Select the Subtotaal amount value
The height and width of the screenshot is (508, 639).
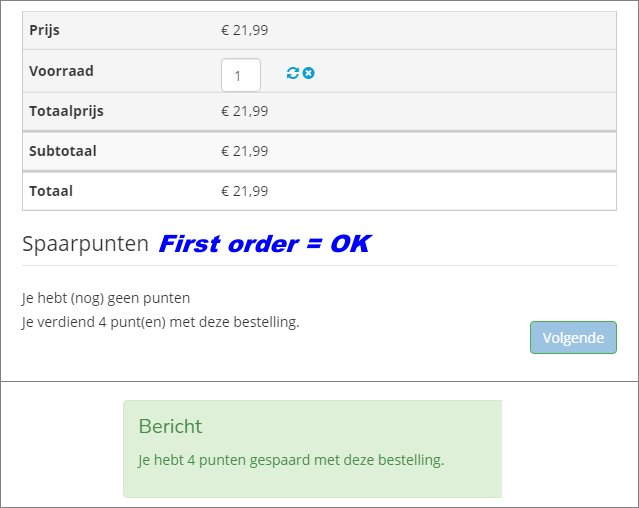point(244,151)
